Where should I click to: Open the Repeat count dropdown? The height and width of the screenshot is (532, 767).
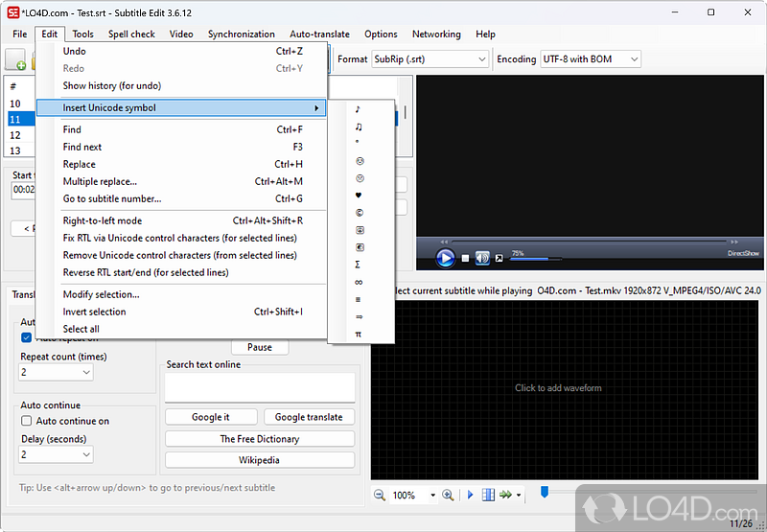[57, 372]
